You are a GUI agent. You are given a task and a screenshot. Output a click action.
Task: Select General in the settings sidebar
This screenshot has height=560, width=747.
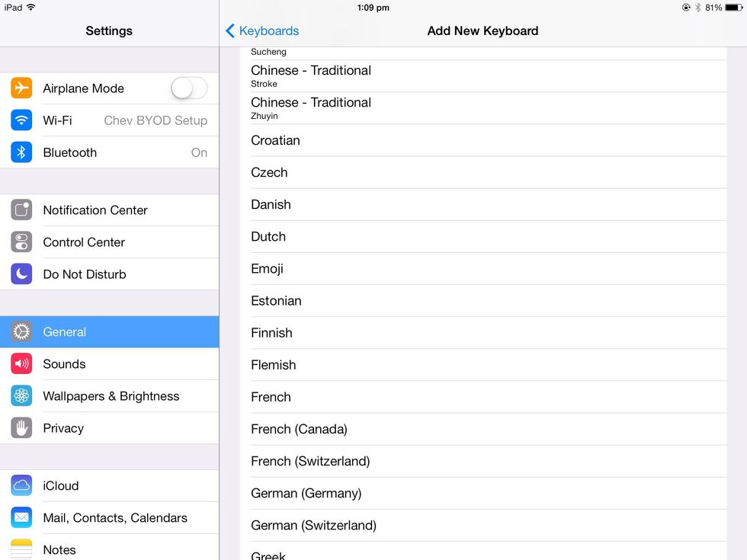(109, 332)
